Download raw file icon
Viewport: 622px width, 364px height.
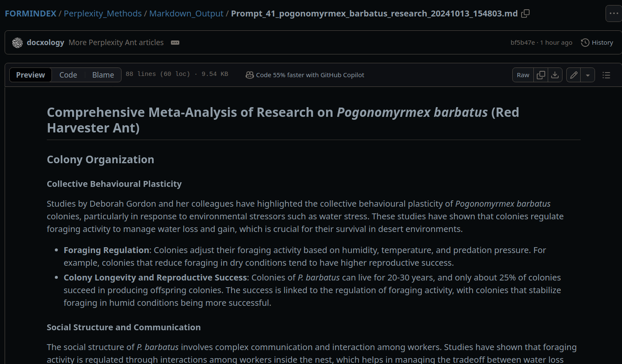click(555, 75)
